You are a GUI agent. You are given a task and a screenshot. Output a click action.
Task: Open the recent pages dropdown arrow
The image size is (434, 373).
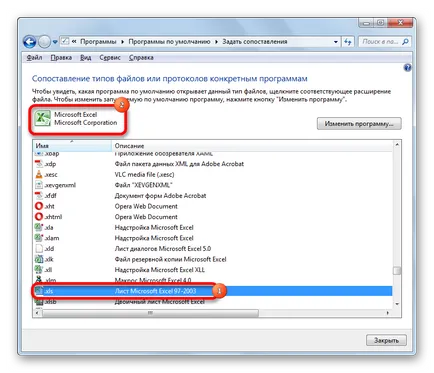(x=55, y=42)
